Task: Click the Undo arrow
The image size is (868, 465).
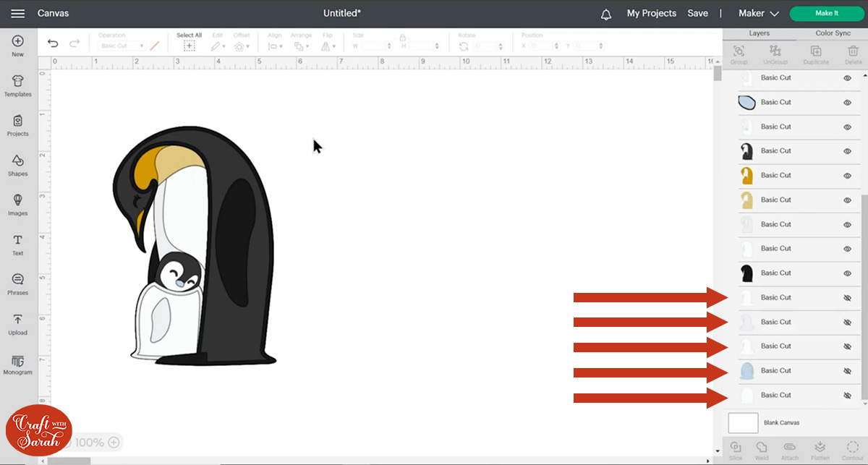Action: click(x=53, y=44)
